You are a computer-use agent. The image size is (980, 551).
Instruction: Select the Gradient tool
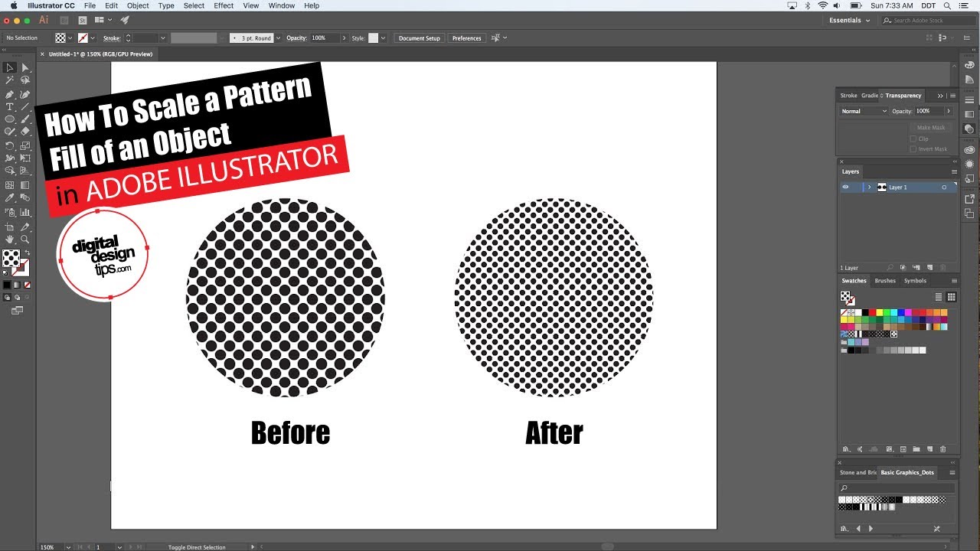click(24, 185)
